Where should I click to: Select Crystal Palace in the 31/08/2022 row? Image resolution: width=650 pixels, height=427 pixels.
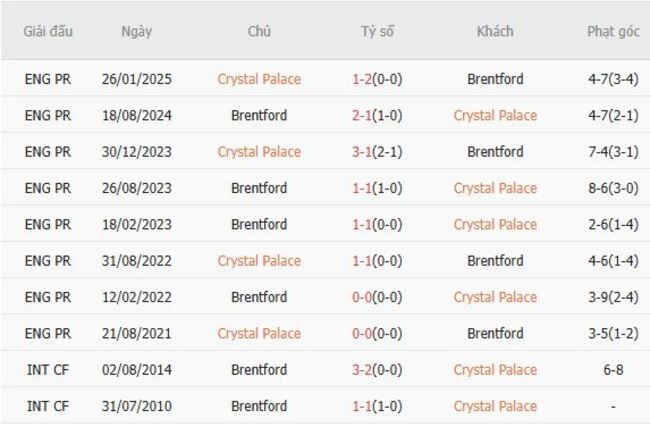point(259,261)
